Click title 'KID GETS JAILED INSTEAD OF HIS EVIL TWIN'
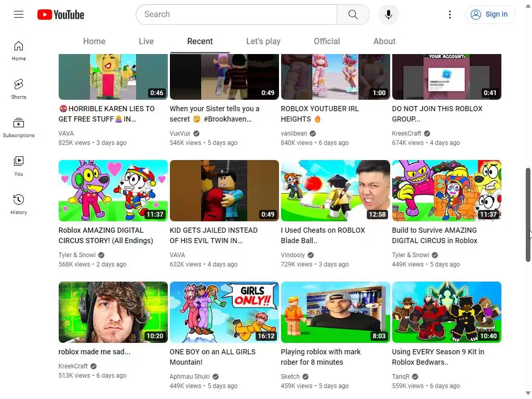 [214, 235]
